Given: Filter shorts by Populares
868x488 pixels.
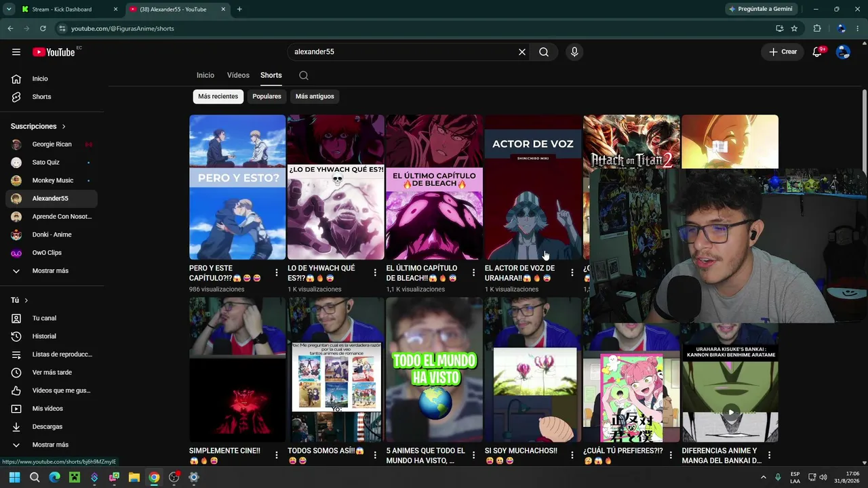Looking at the screenshot, I should click(x=267, y=96).
